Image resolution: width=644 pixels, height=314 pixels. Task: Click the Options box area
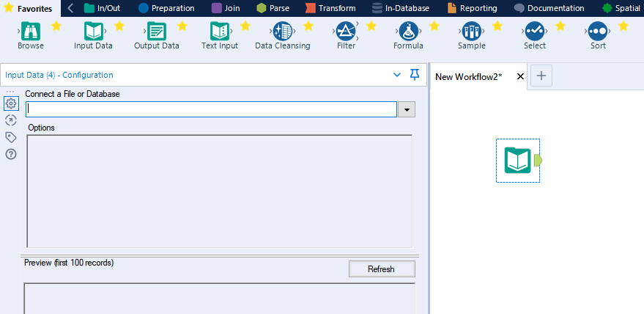tap(220, 191)
